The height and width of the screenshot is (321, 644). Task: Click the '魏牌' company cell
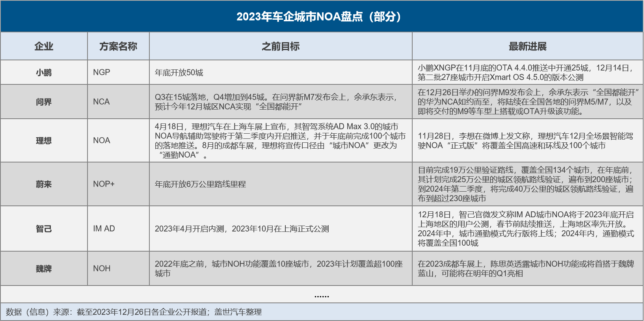tap(44, 269)
